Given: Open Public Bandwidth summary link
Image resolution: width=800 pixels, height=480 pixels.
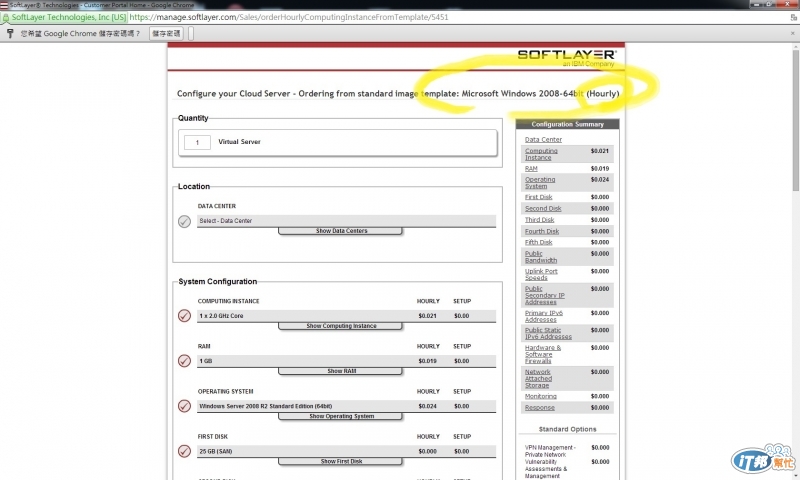Looking at the screenshot, I should pos(541,257).
